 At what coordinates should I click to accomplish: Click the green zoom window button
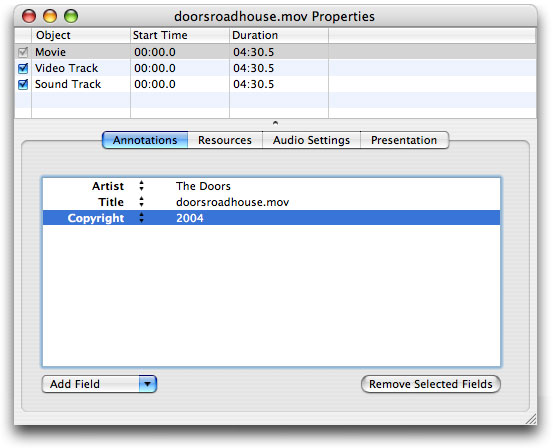click(71, 16)
